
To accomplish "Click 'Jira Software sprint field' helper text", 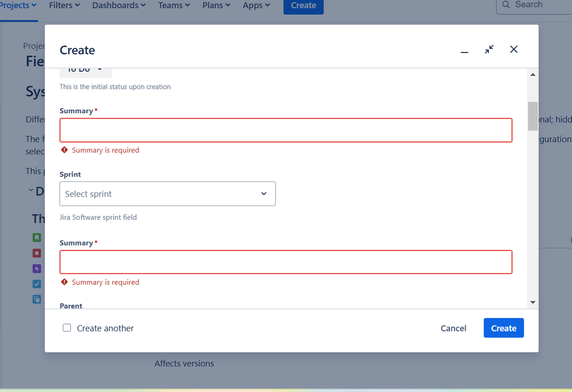I will point(98,217).
